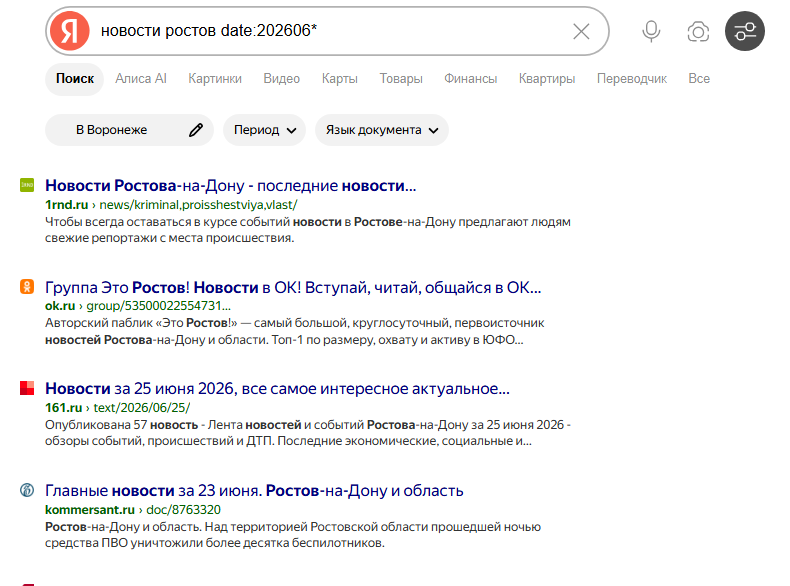The width and height of the screenshot is (790, 586).
Task: Click the 1rnd.ru favicon
Action: click(27, 185)
